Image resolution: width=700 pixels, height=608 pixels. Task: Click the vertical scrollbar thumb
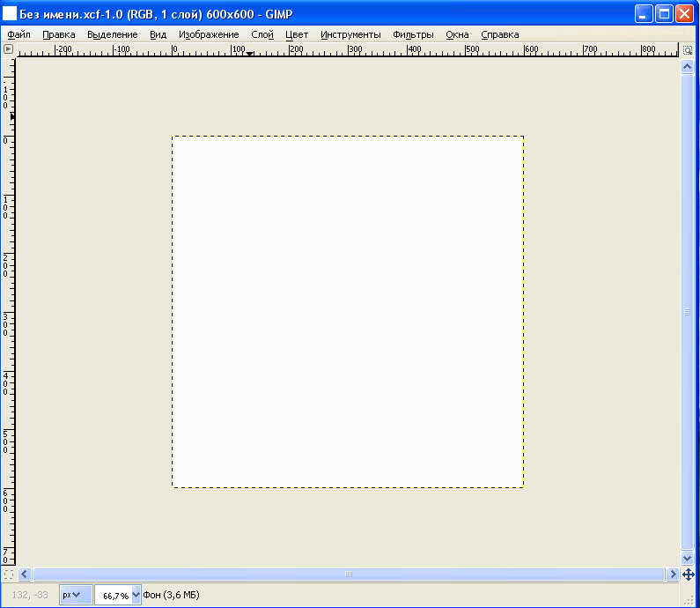687,312
